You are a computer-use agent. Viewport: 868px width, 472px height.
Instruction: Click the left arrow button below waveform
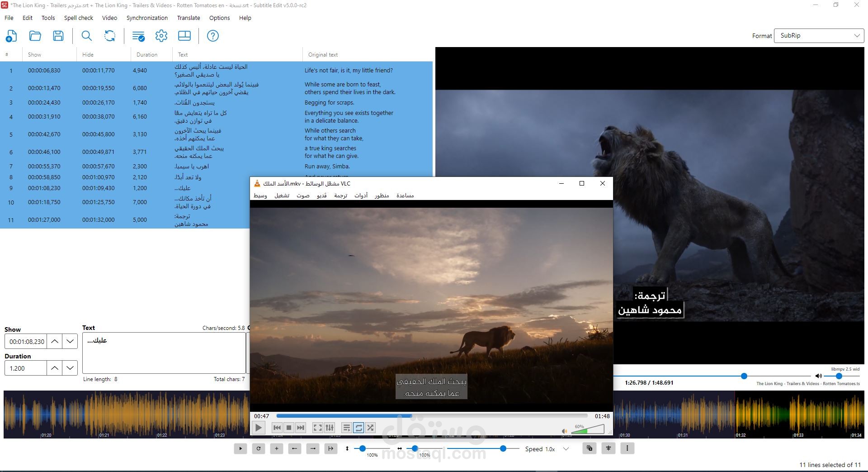(295, 448)
